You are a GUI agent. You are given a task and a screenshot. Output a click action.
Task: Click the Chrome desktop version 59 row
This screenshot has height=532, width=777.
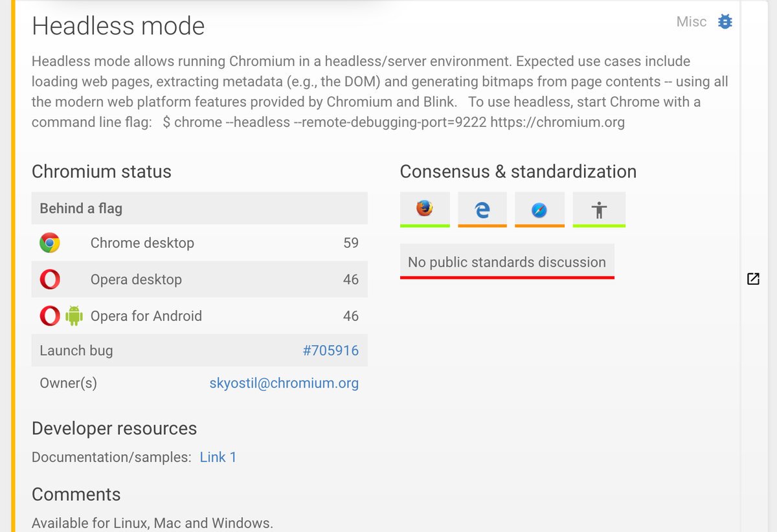coord(199,243)
